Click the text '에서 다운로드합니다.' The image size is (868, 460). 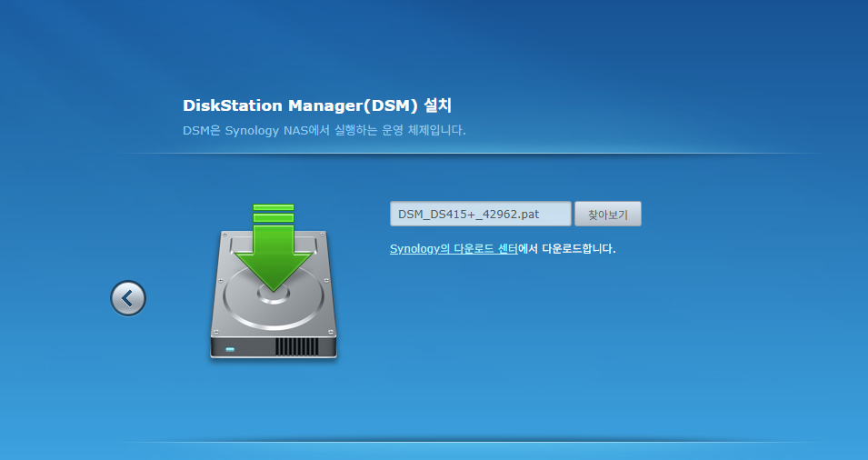tap(567, 249)
